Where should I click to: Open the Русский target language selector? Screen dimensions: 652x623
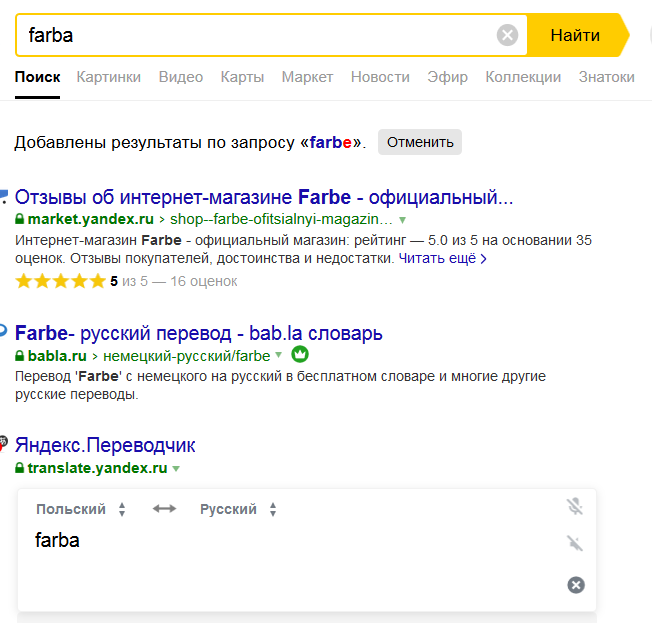tap(238, 509)
